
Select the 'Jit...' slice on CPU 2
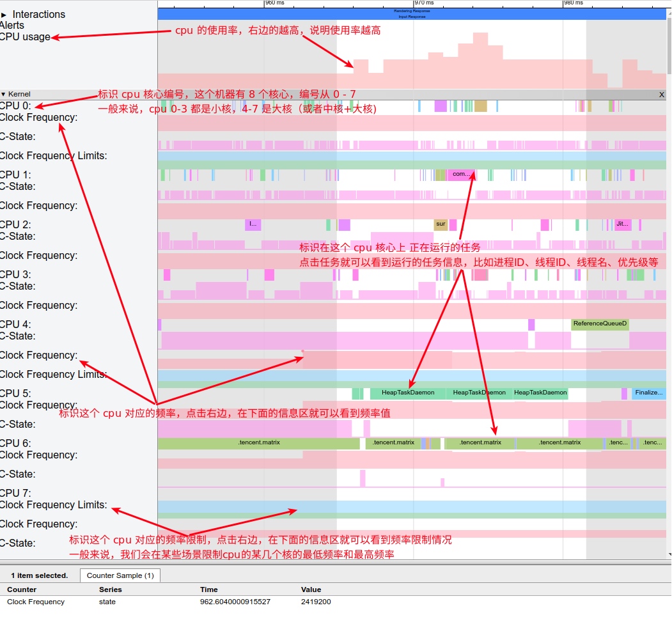[x=622, y=224]
